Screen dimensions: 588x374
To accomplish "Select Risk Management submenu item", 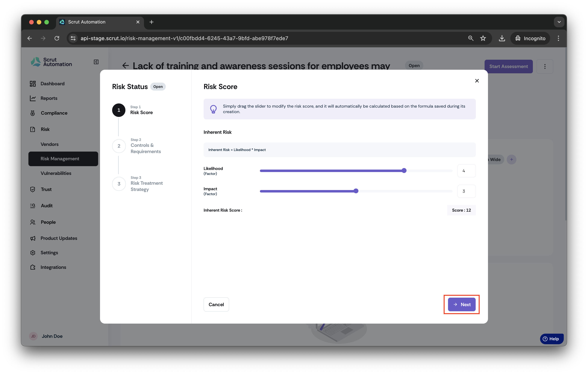I will (x=63, y=159).
